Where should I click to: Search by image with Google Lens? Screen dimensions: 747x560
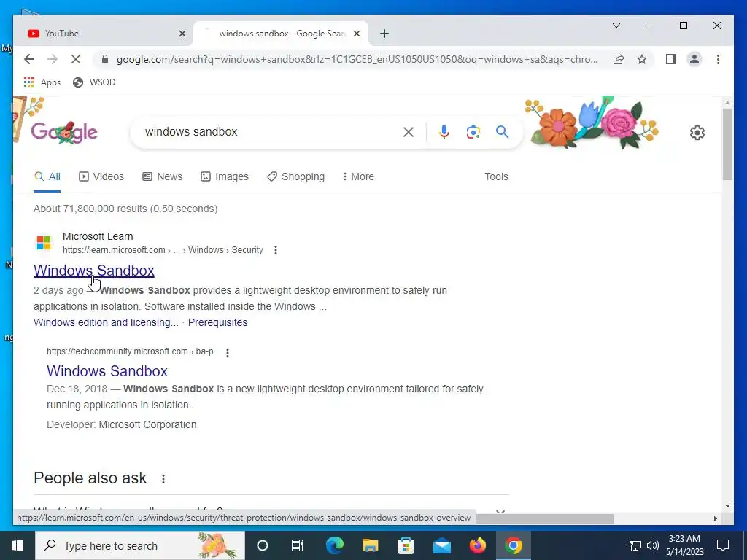pyautogui.click(x=473, y=132)
